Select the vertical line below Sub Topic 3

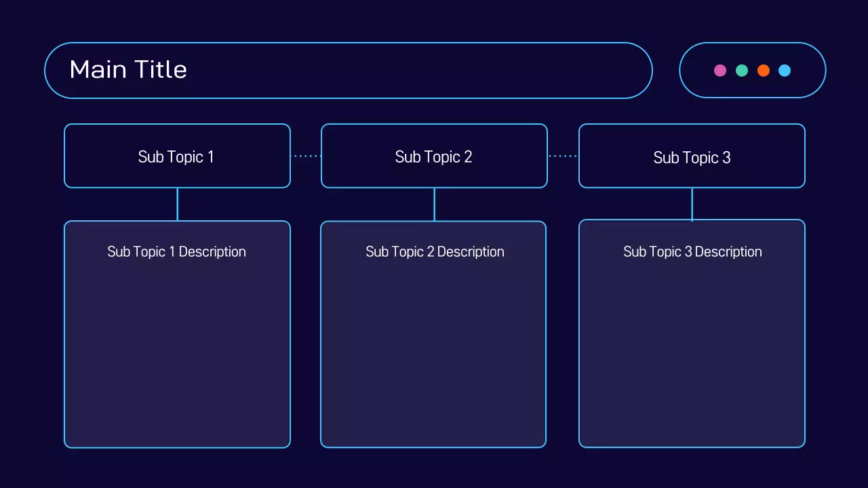coord(692,204)
